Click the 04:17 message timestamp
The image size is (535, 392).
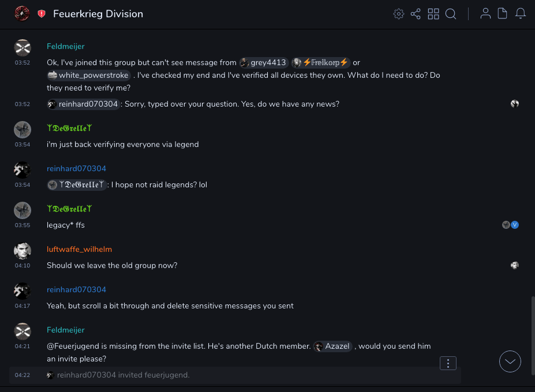tap(23, 306)
